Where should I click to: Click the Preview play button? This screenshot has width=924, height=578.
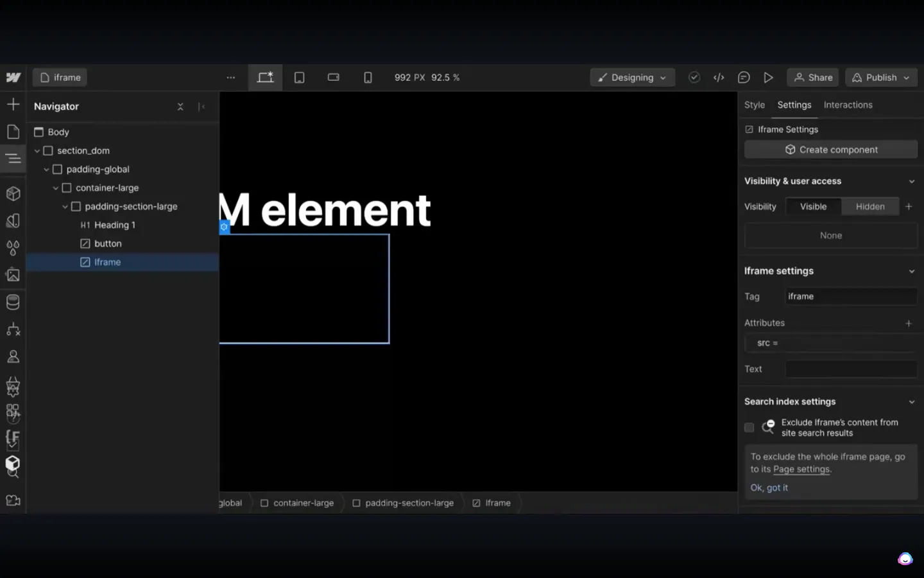click(x=768, y=78)
